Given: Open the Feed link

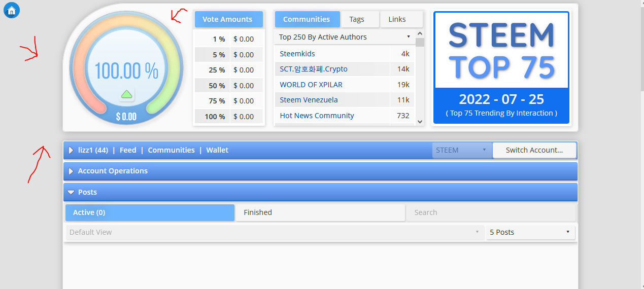Looking at the screenshot, I should click(128, 150).
